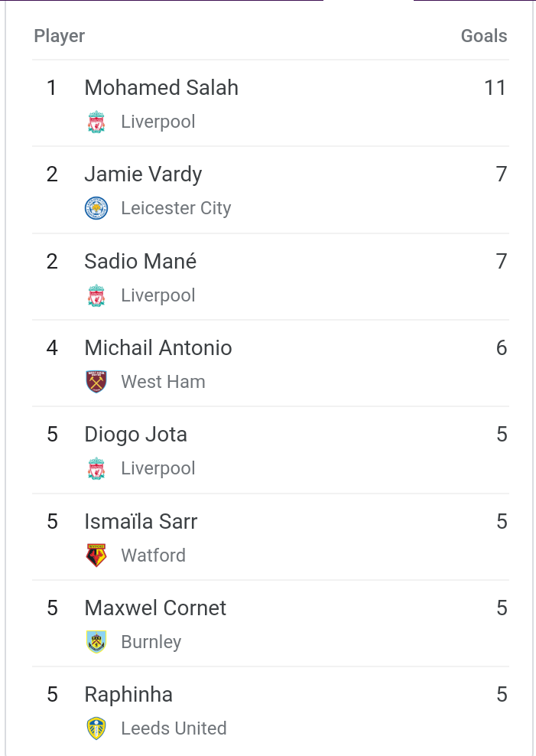Select Maxwel Cornet's name
The height and width of the screenshot is (756, 536).
[155, 608]
